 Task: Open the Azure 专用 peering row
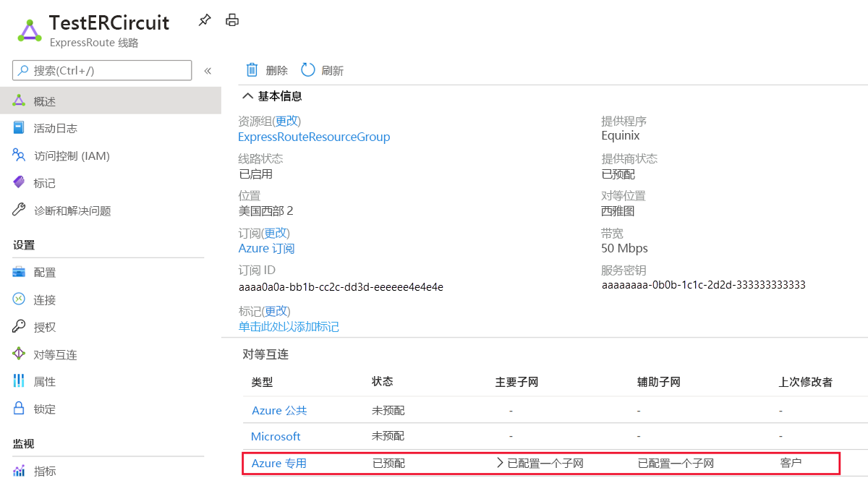278,463
